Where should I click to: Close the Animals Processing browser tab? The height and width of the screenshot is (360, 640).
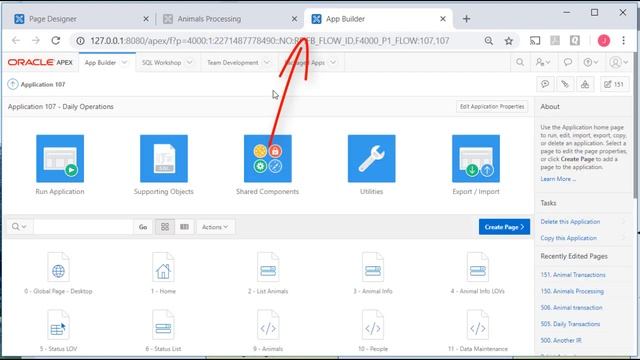294,19
